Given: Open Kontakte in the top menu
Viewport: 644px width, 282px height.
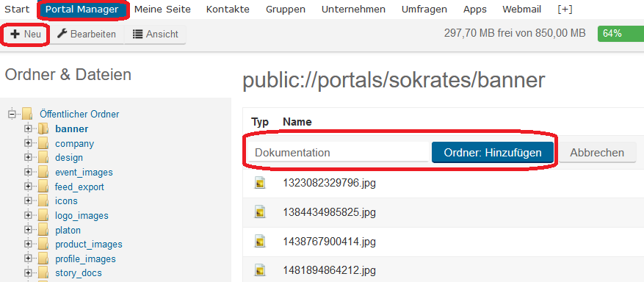Looking at the screenshot, I should coord(228,10).
